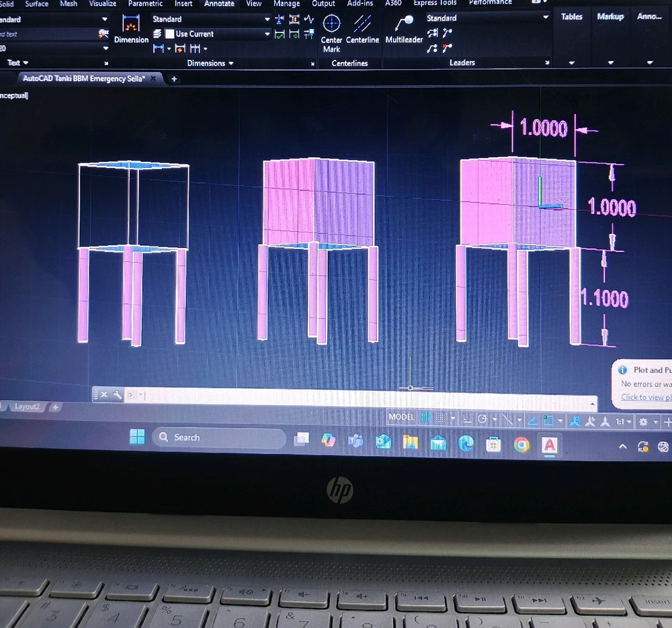Click the MODEL space button
Viewport: 672px width, 628px height.
[x=401, y=417]
